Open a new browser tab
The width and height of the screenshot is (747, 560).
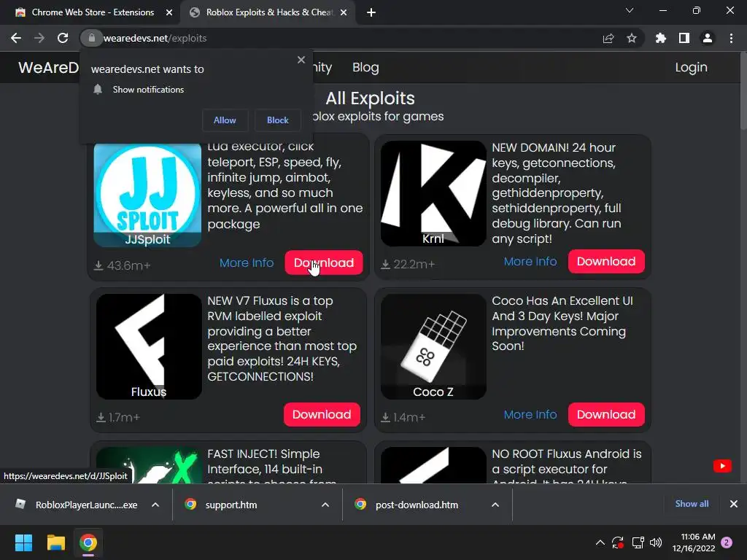[x=371, y=12]
